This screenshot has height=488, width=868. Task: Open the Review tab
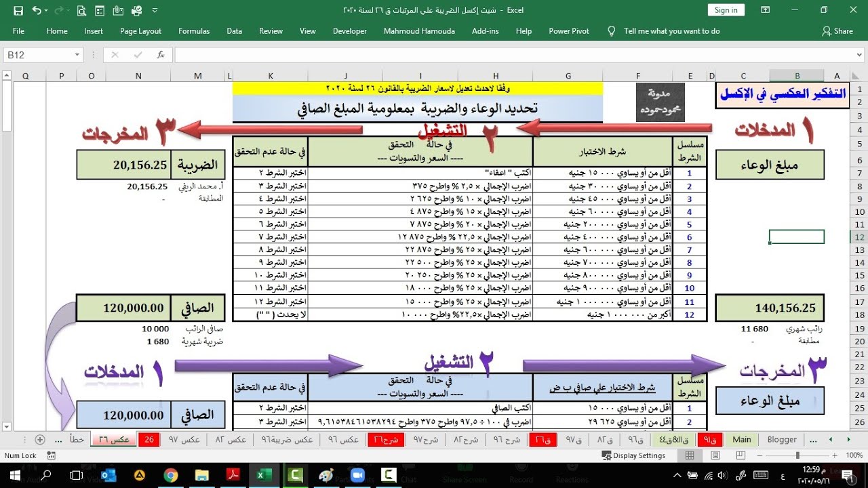pos(271,31)
